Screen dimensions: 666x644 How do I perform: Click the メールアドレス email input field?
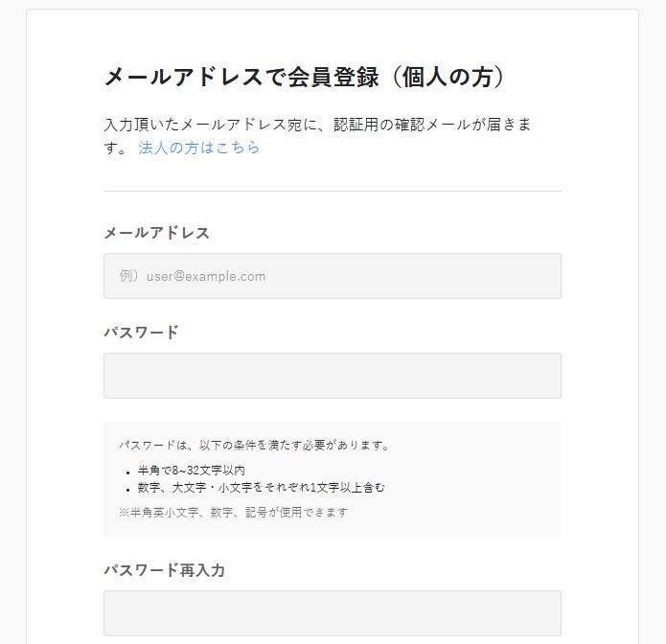coord(332,276)
